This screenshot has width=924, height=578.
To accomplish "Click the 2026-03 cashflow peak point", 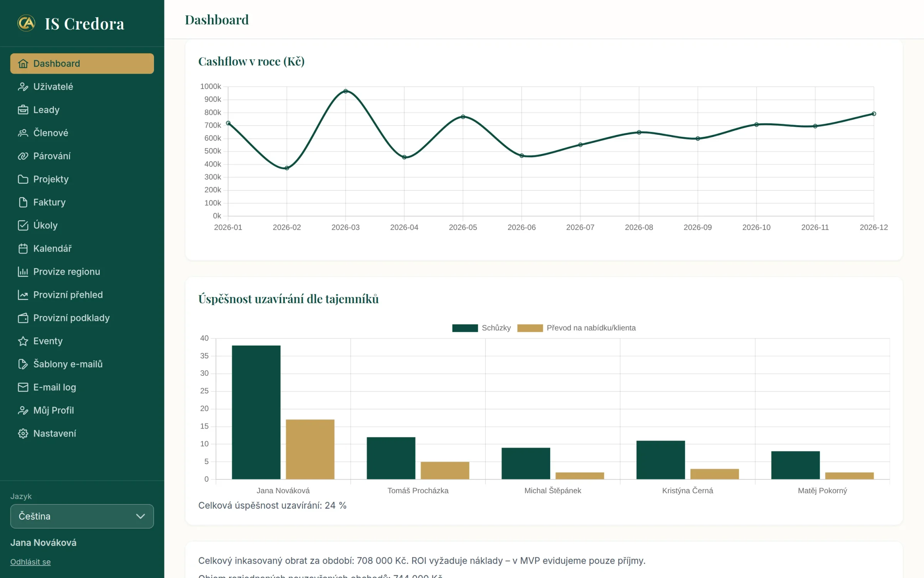I will click(x=345, y=91).
